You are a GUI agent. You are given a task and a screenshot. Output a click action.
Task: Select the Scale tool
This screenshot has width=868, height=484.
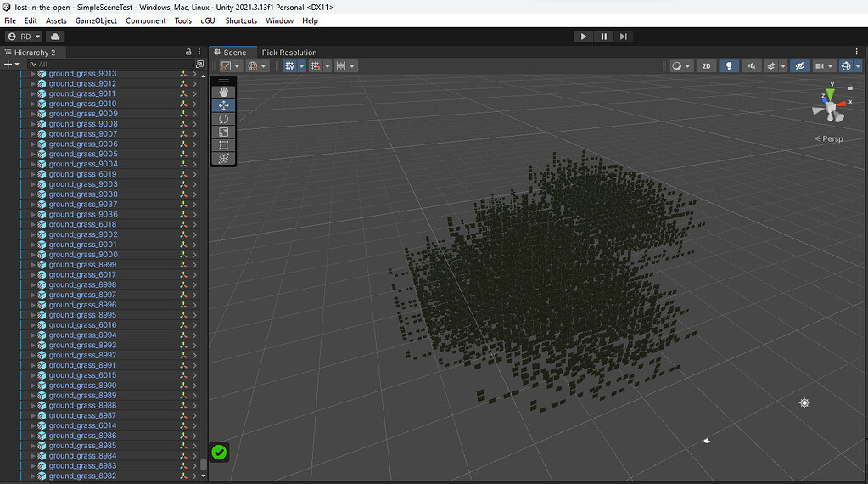click(x=224, y=132)
